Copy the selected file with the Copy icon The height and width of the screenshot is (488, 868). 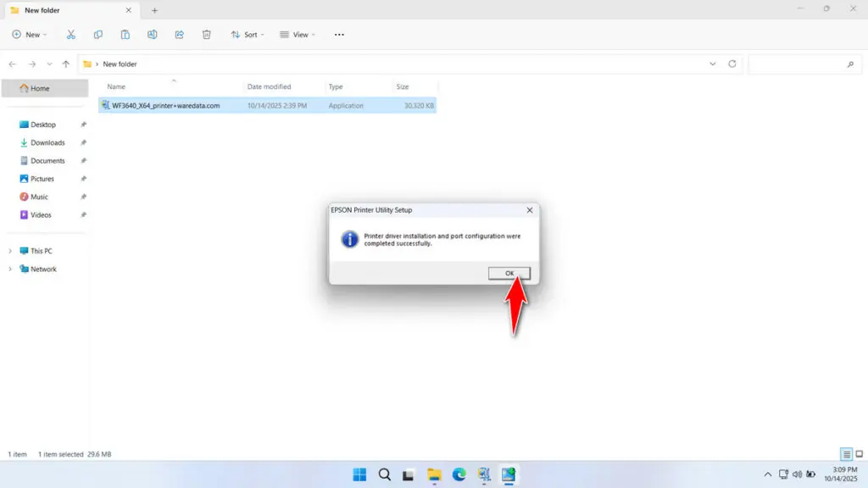point(97,34)
